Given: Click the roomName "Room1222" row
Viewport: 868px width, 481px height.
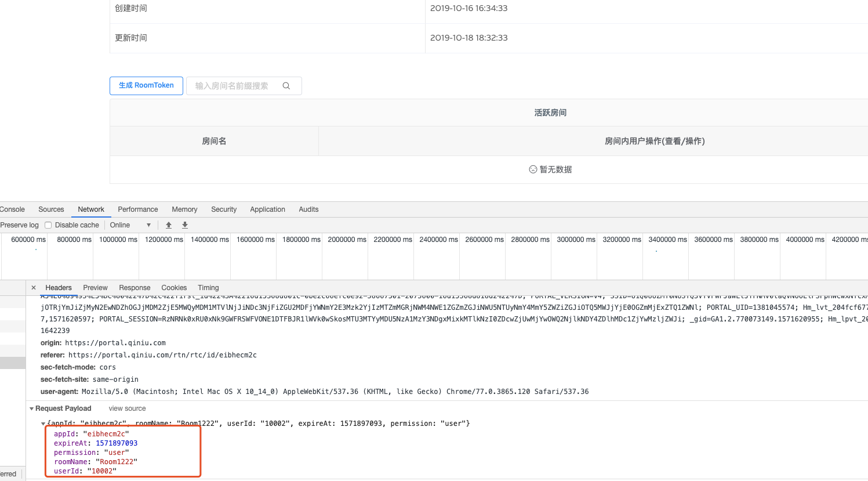Looking at the screenshot, I should pos(96,462).
